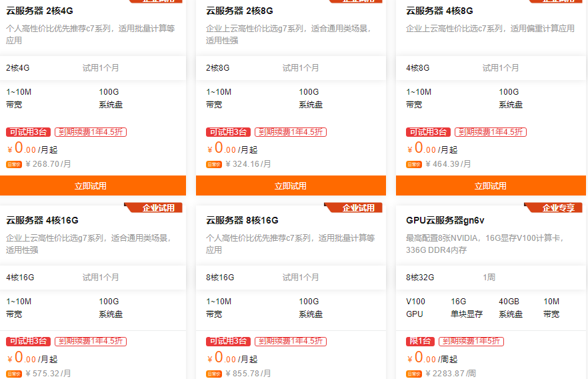Click 日常价 icon beside ¥268.70/月

pyautogui.click(x=14, y=164)
